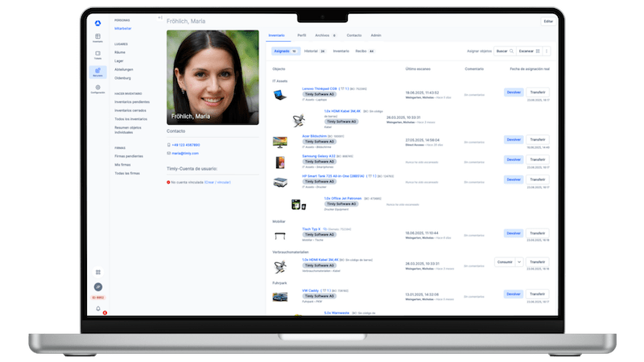Open Inventarios pendientes
The height and width of the screenshot is (362, 644).
(132, 102)
